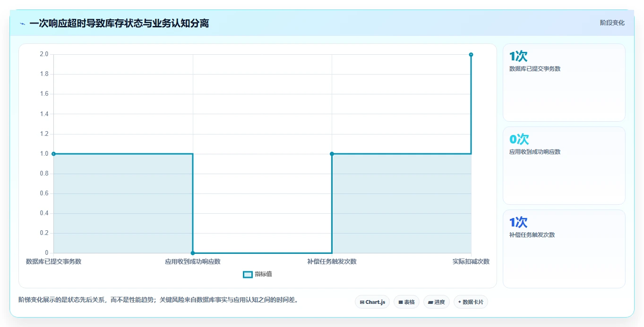
Task: Open the 应用收到成功响应数 stat card
Action: (564, 166)
